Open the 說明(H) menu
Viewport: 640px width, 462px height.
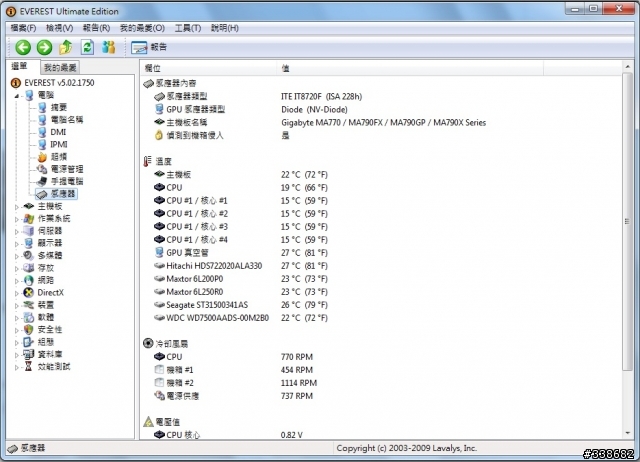pyautogui.click(x=224, y=28)
